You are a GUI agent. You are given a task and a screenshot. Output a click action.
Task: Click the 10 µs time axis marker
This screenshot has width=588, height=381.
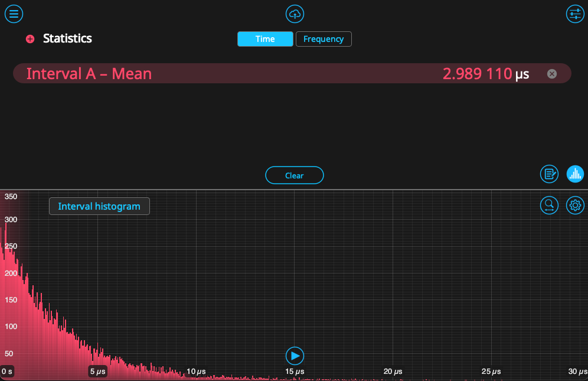click(x=196, y=372)
